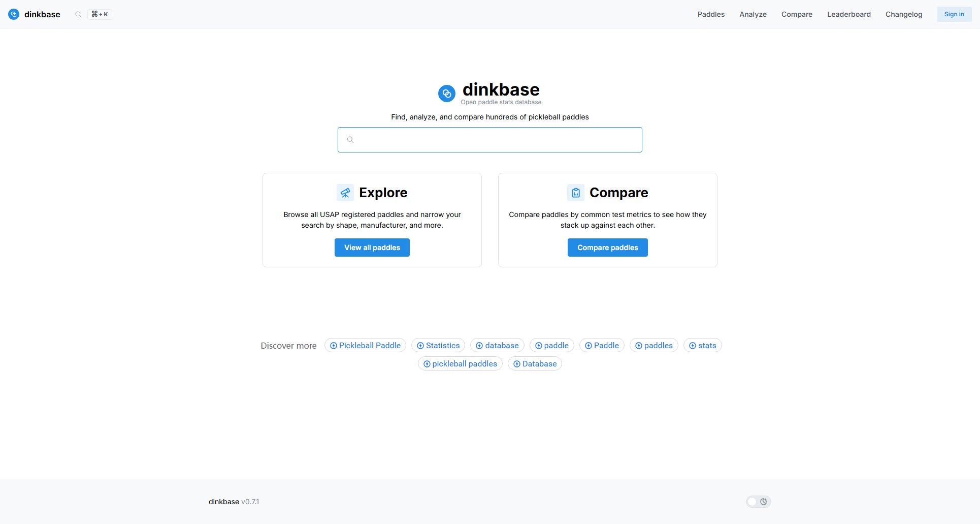Open the Analyze nav item

[753, 14]
